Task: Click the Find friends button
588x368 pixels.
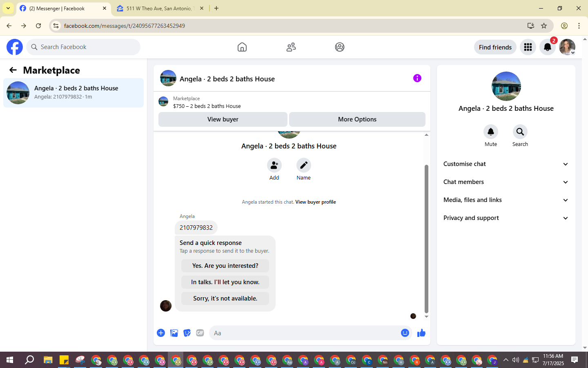Action: 495,47
